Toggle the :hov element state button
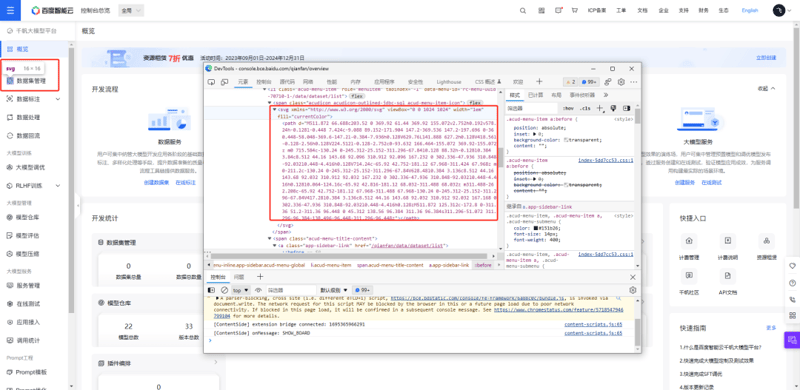 pos(568,108)
